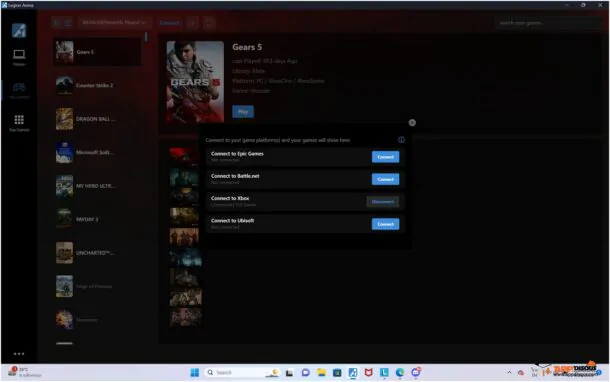This screenshot has height=382, width=610.
Task: Click the Gears 5 title text
Action: click(x=247, y=47)
